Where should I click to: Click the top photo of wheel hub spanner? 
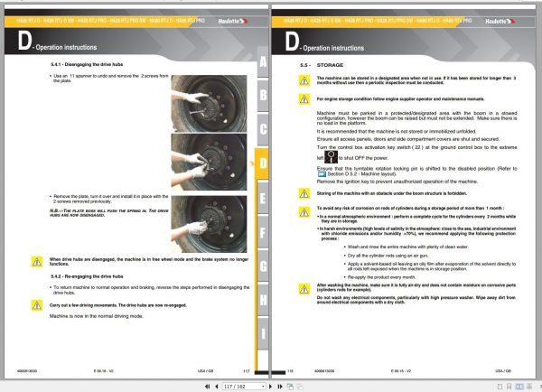tap(210, 103)
